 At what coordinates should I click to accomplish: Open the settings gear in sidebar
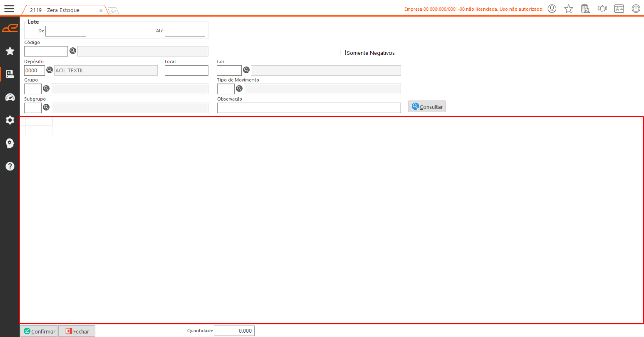click(x=10, y=120)
